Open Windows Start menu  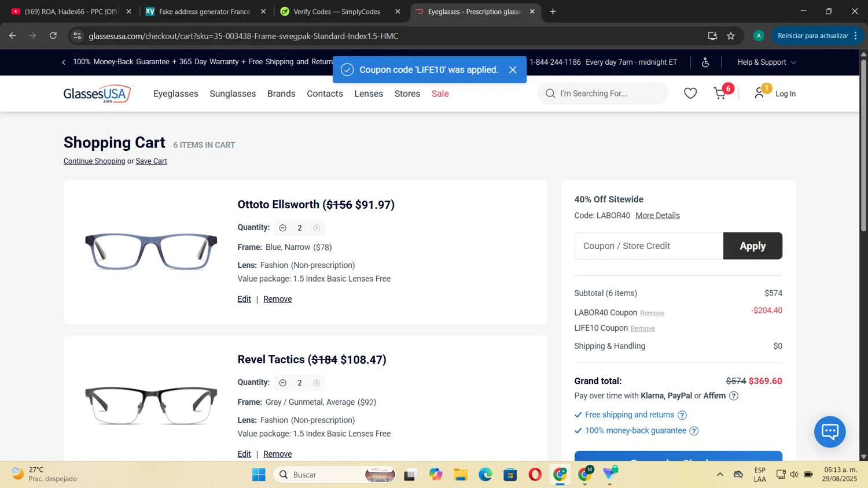point(259,475)
